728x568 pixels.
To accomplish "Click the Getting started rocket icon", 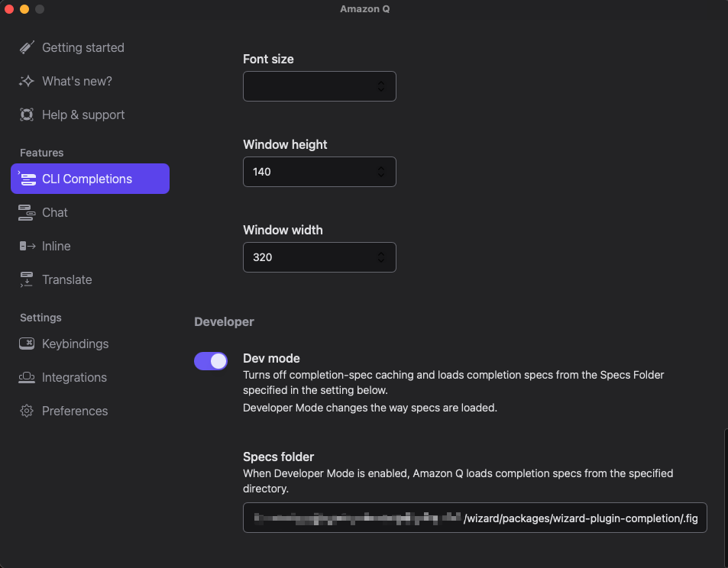I will (28, 47).
